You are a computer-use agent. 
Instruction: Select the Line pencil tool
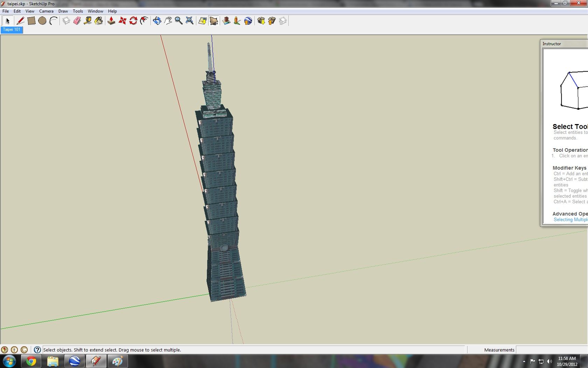click(20, 21)
